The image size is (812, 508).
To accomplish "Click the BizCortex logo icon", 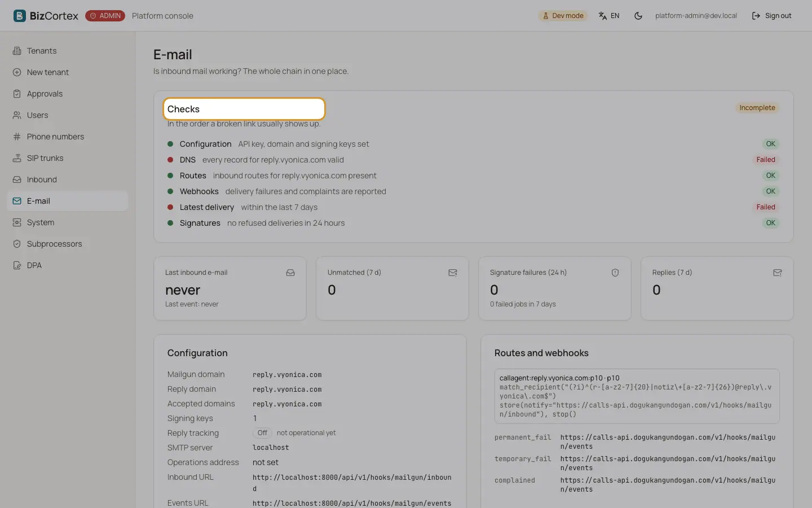I will (20, 16).
